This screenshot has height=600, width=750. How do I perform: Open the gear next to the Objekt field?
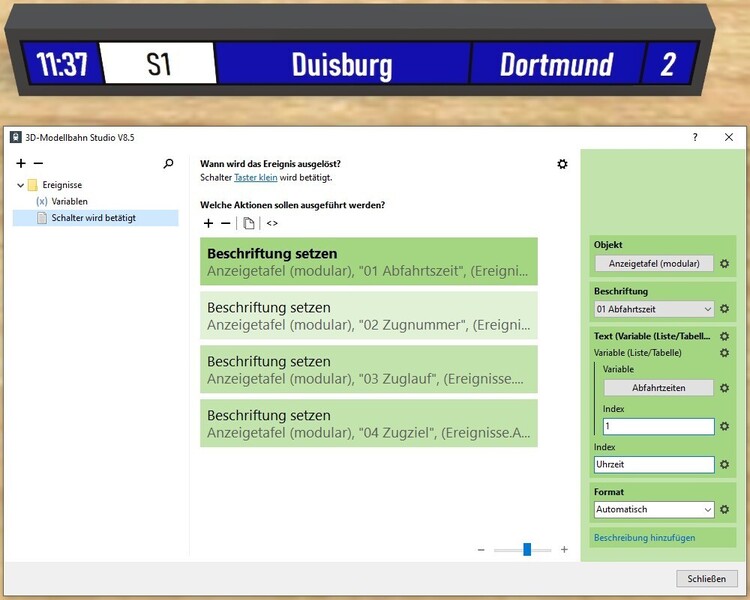[725, 264]
